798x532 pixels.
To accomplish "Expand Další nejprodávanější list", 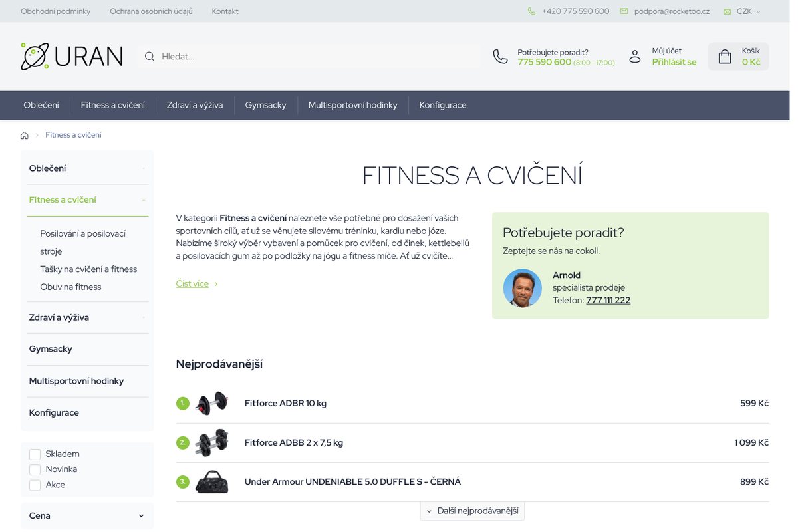I will point(472,511).
